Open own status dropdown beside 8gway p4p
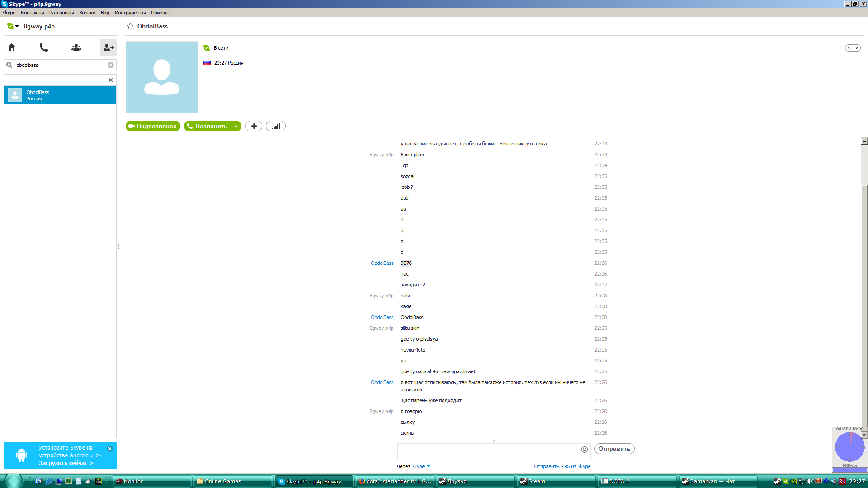 coord(13,26)
